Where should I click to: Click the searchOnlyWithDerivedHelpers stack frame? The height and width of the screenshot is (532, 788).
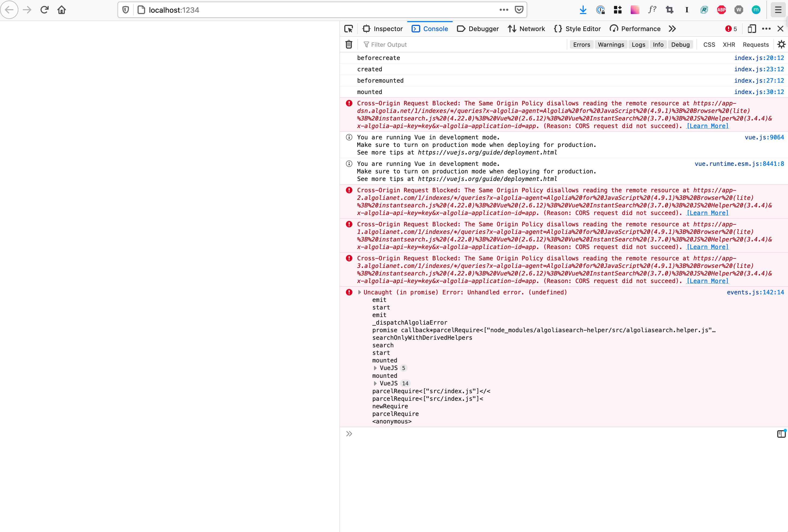pos(422,338)
